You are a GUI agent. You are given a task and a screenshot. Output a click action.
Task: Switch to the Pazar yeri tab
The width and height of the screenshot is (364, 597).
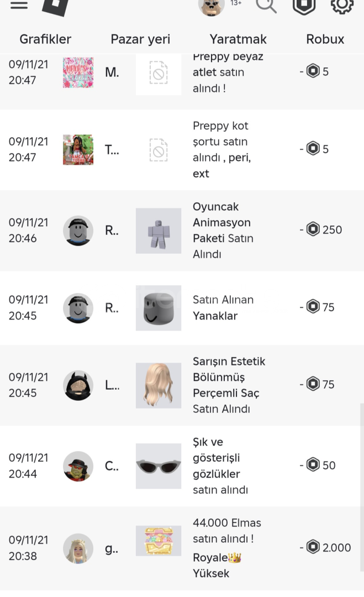(140, 39)
